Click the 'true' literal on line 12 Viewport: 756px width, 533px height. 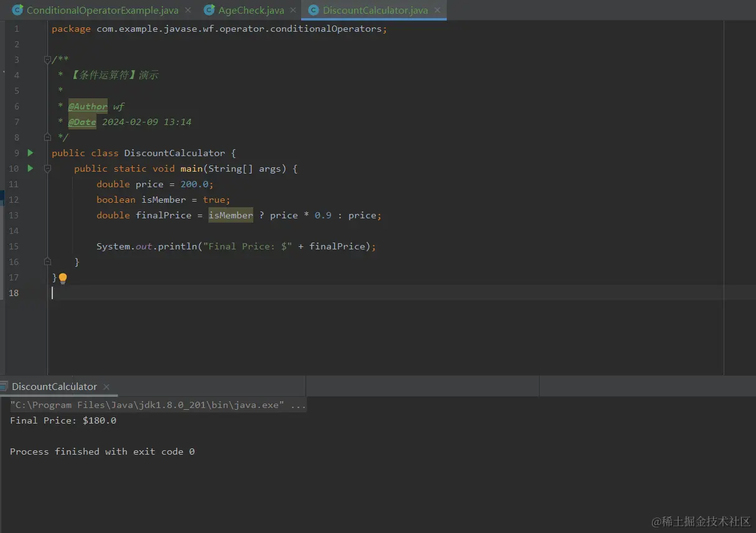coord(214,200)
